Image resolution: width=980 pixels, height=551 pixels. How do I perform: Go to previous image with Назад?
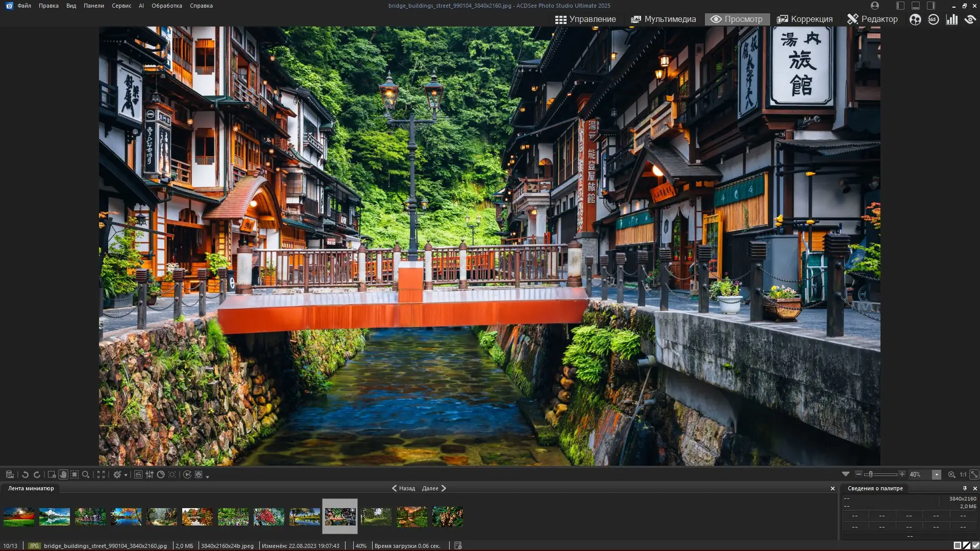[x=403, y=488]
